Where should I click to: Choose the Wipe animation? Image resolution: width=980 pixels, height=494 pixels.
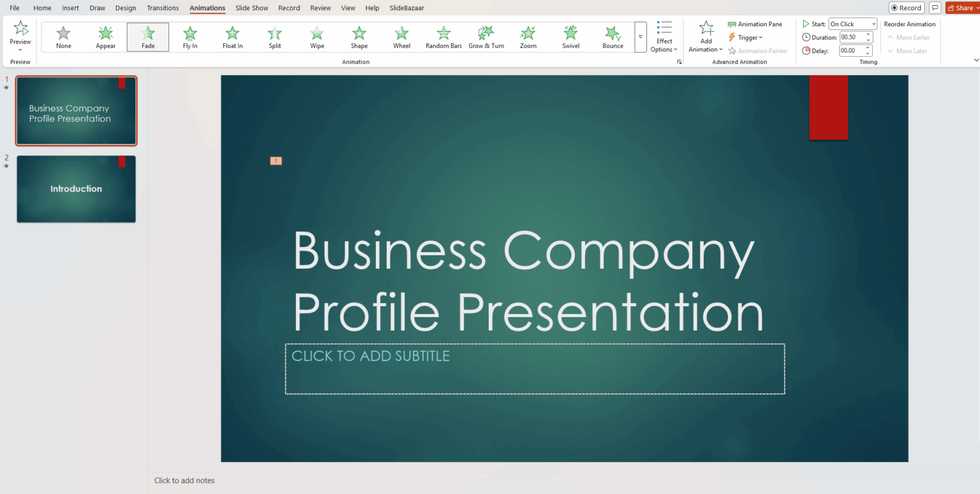coord(317,38)
